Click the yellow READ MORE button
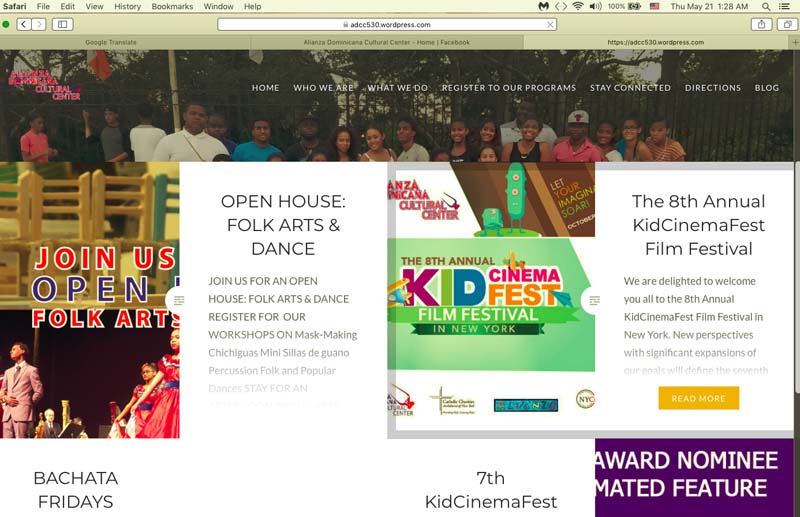 pyautogui.click(x=698, y=398)
